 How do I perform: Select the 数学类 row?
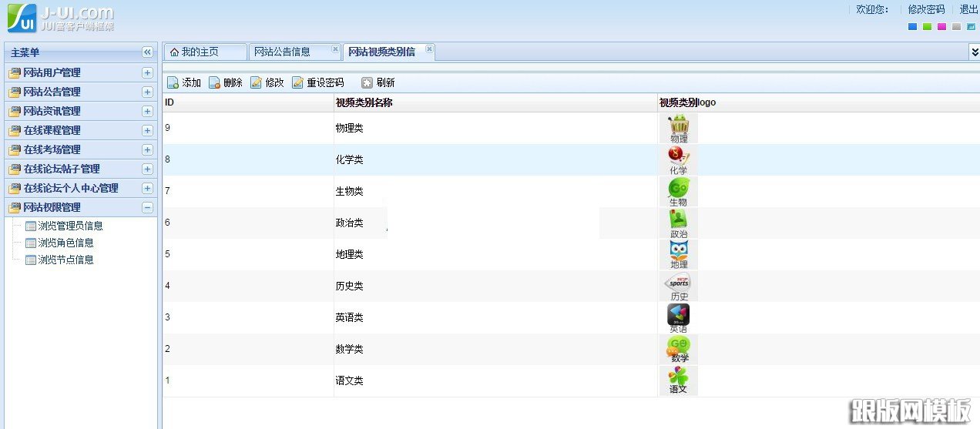[x=571, y=350]
